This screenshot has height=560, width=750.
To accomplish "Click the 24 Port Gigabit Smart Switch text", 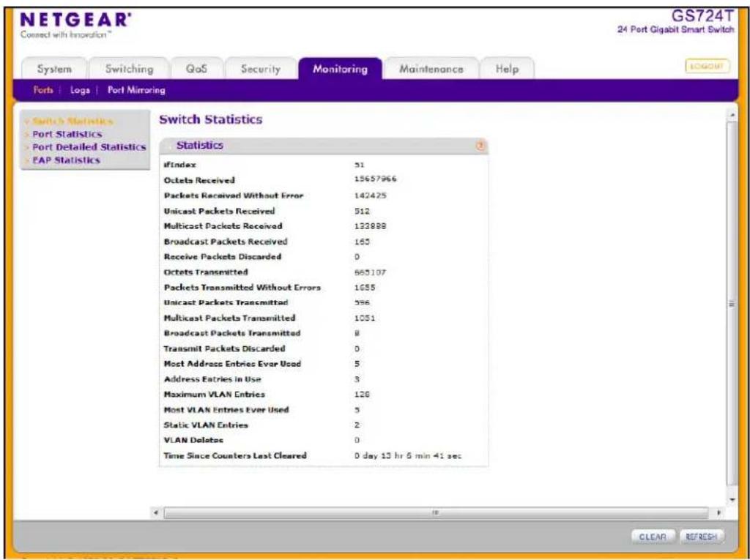I will click(675, 30).
